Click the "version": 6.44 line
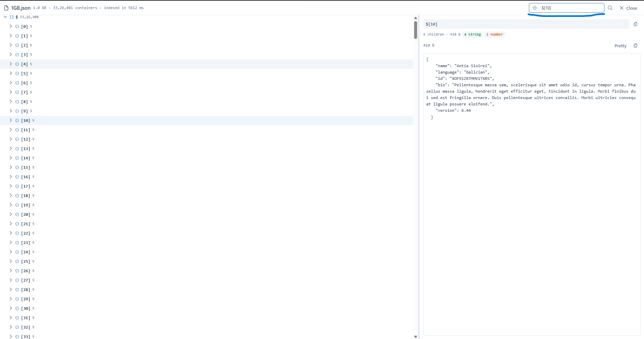Screen dimensions: 644x339 pos(453,110)
